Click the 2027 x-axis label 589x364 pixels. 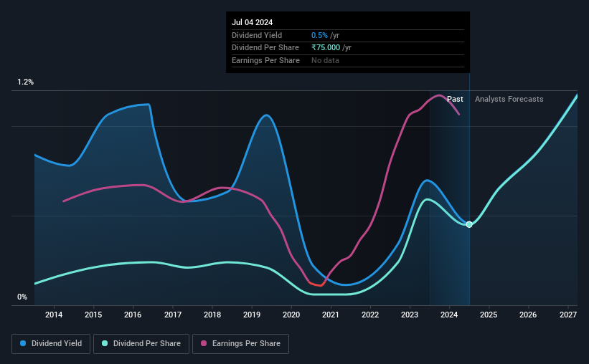(568, 315)
